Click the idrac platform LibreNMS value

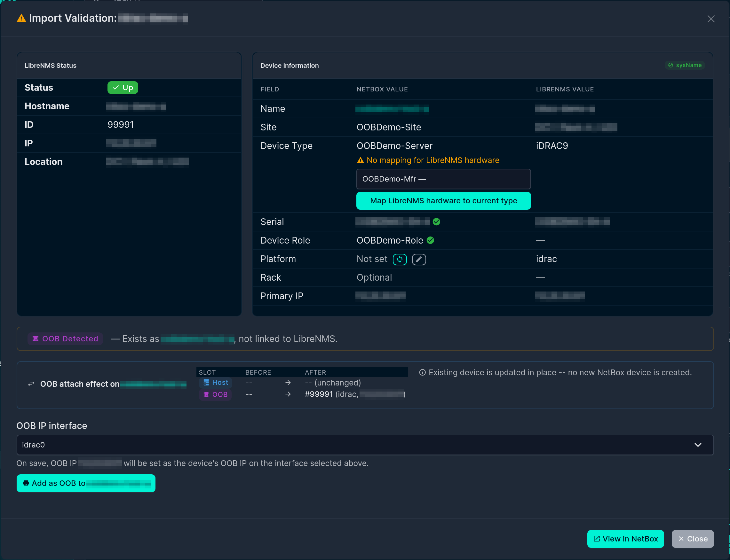[x=546, y=259]
